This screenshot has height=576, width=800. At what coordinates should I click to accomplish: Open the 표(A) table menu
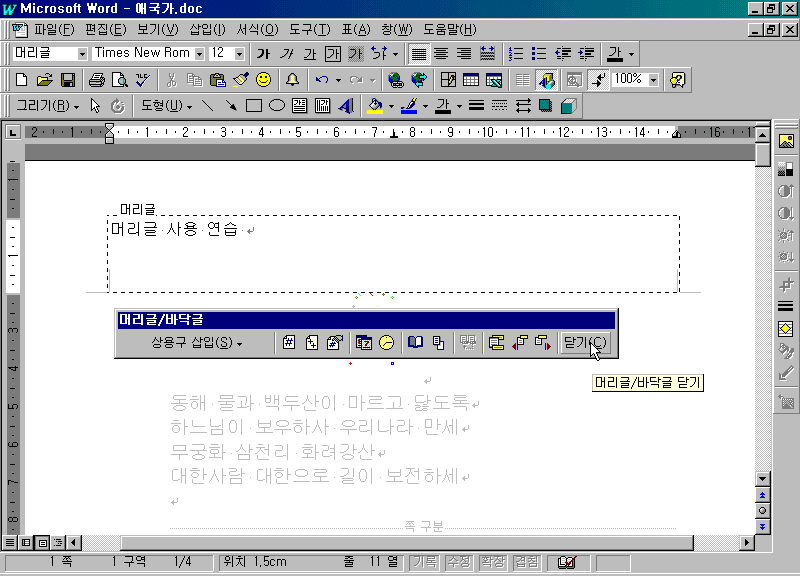[x=356, y=30]
